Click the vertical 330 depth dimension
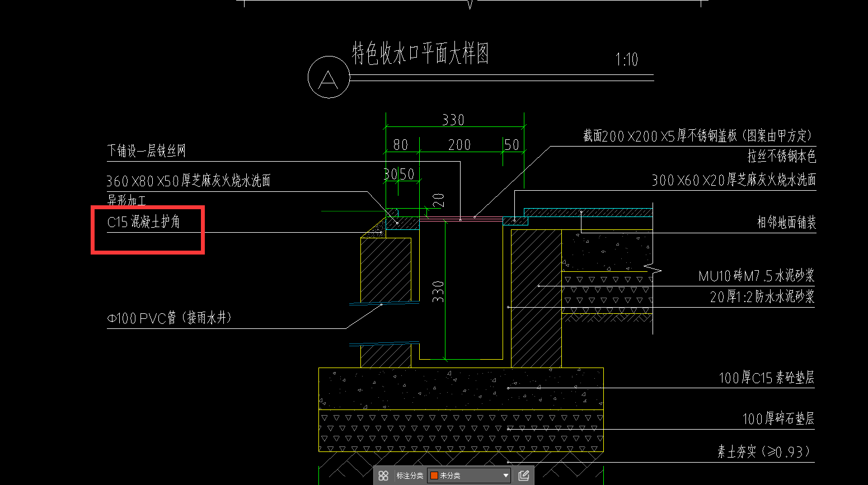Image resolution: width=868 pixels, height=485 pixels. click(438, 291)
